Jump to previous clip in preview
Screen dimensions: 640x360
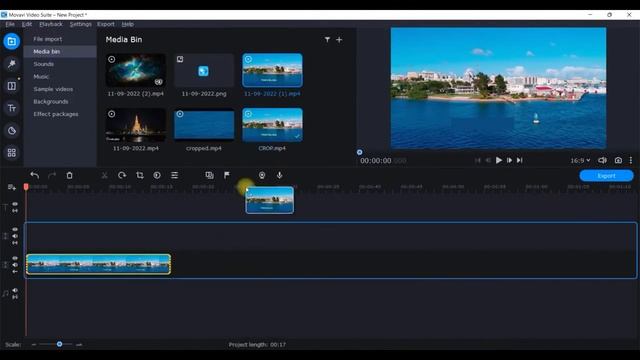[478, 160]
